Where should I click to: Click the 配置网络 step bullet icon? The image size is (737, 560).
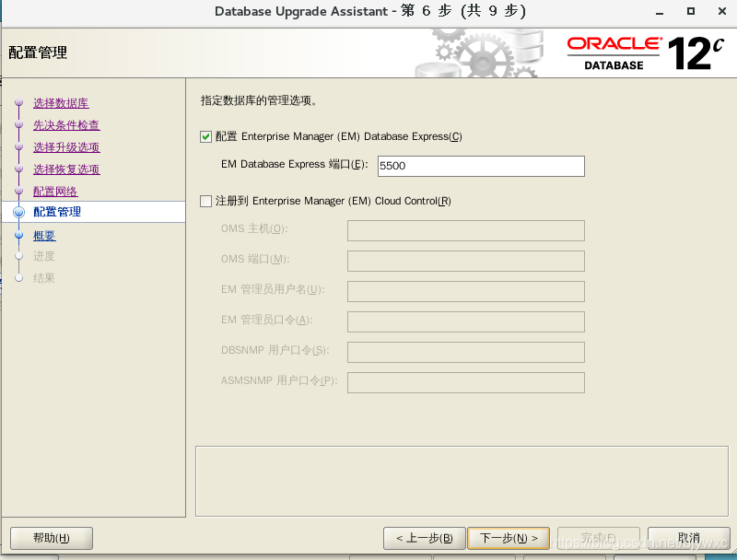(18, 191)
